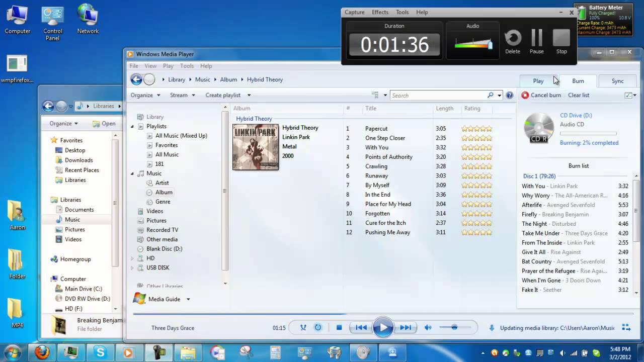Image resolution: width=644 pixels, height=362 pixels.
Task: Click Create playlist button
Action: [x=223, y=95]
